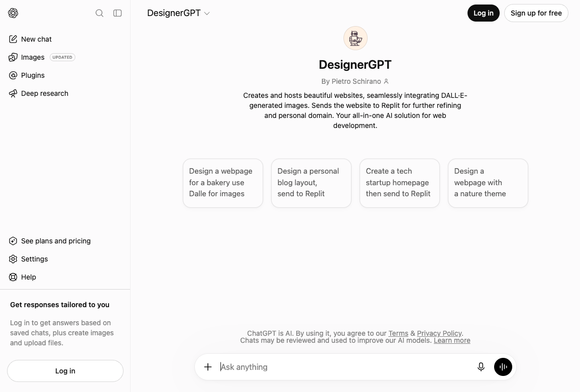Select the nature theme webpage prompt card

pos(488,183)
